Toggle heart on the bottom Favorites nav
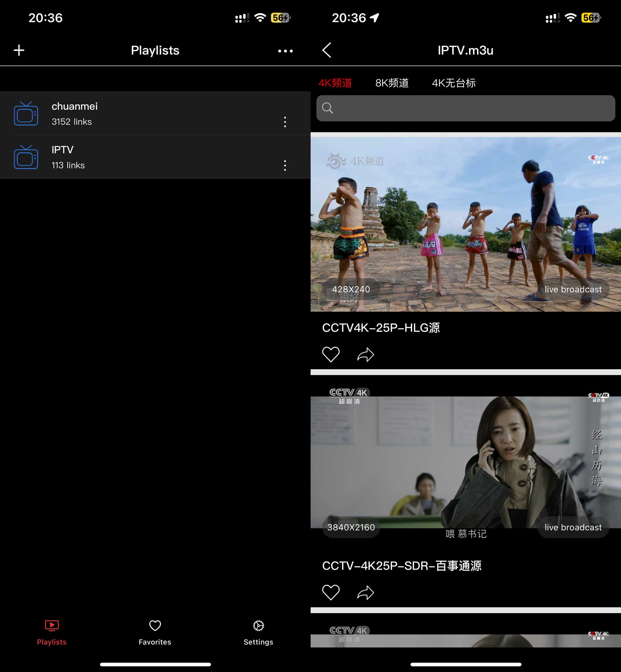This screenshot has height=672, width=621. pos(155,625)
